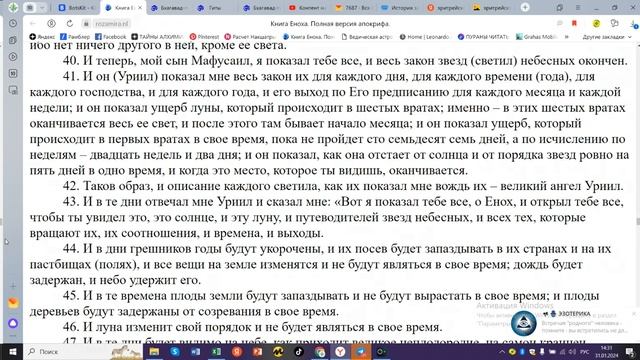Open Chrome from the taskbar
Screen dimensions: 640x360
coord(320,351)
